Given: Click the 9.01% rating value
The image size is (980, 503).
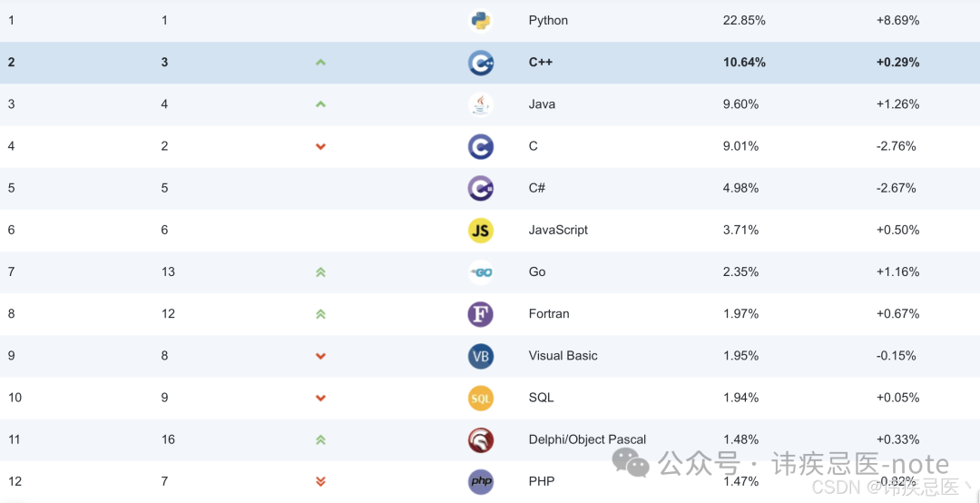Looking at the screenshot, I should click(740, 146).
